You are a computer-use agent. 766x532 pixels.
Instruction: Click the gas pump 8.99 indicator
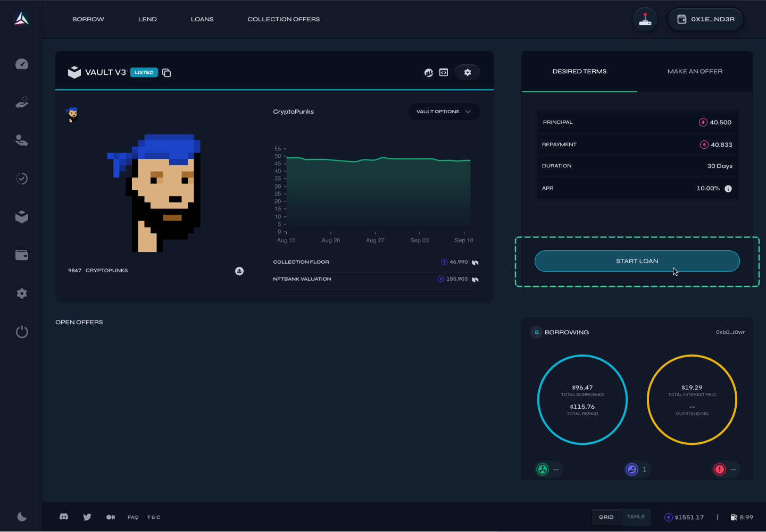[742, 517]
